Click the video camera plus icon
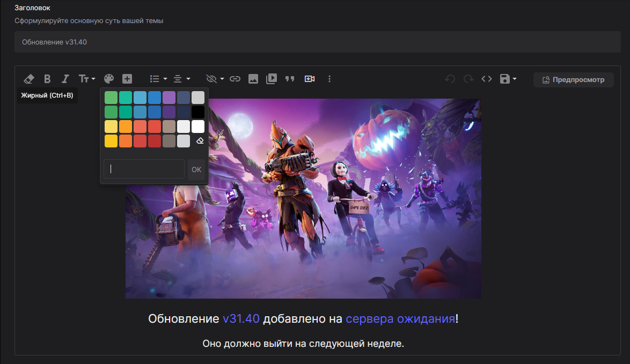 tap(310, 79)
